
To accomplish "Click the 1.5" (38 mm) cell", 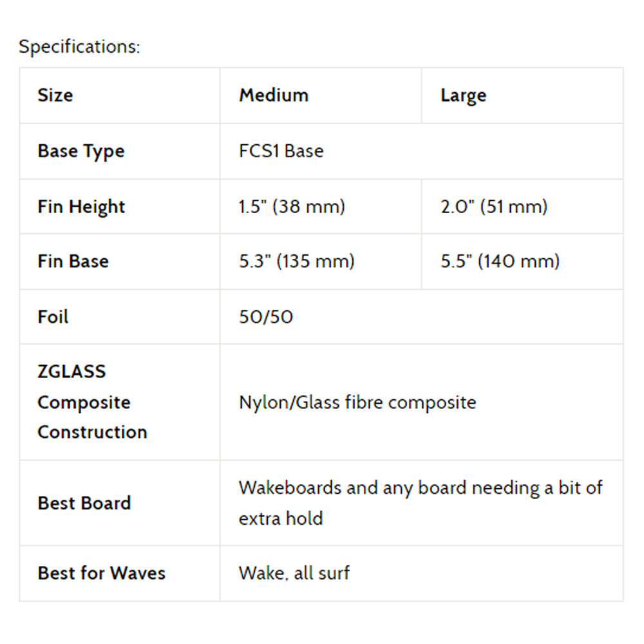I will pos(292,207).
